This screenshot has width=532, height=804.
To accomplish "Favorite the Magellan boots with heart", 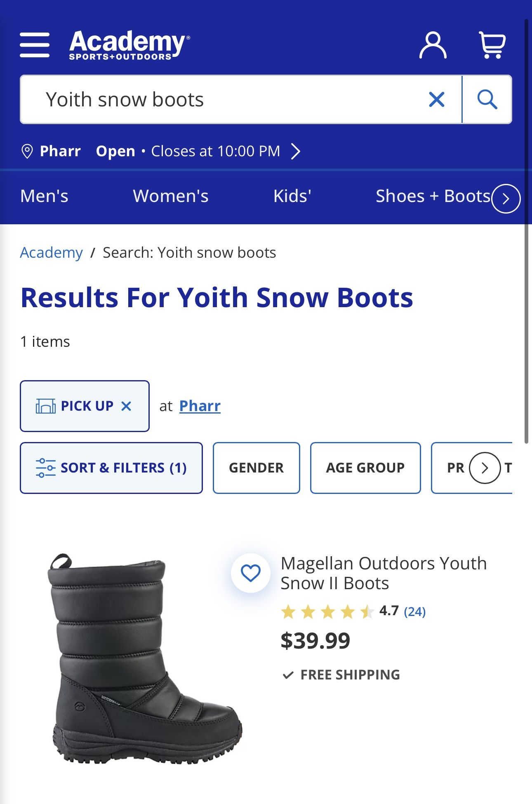I will (x=250, y=573).
